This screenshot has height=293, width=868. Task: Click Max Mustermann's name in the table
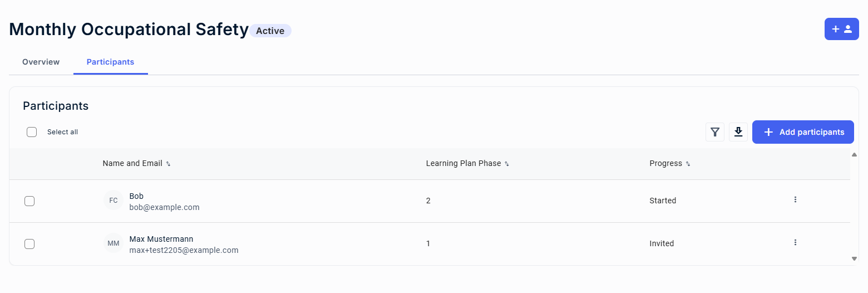point(161,239)
